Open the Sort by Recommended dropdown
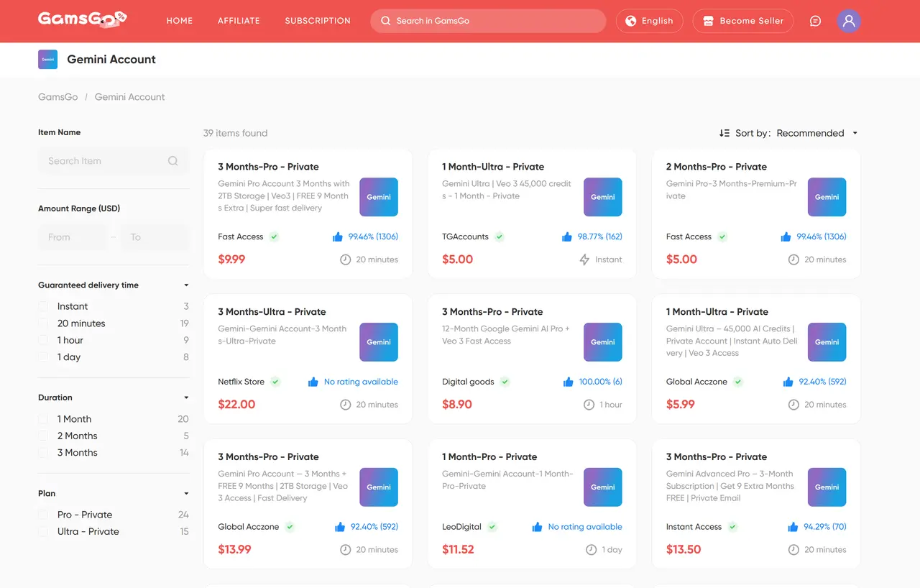The width and height of the screenshot is (920, 588). point(816,133)
